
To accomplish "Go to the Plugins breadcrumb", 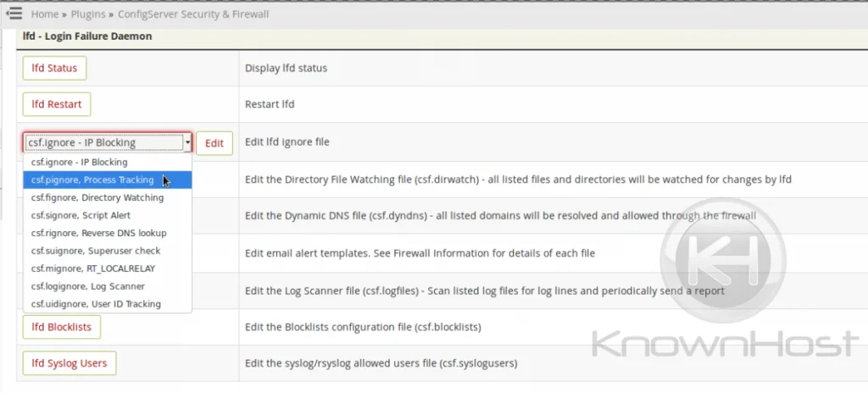I will click(88, 14).
